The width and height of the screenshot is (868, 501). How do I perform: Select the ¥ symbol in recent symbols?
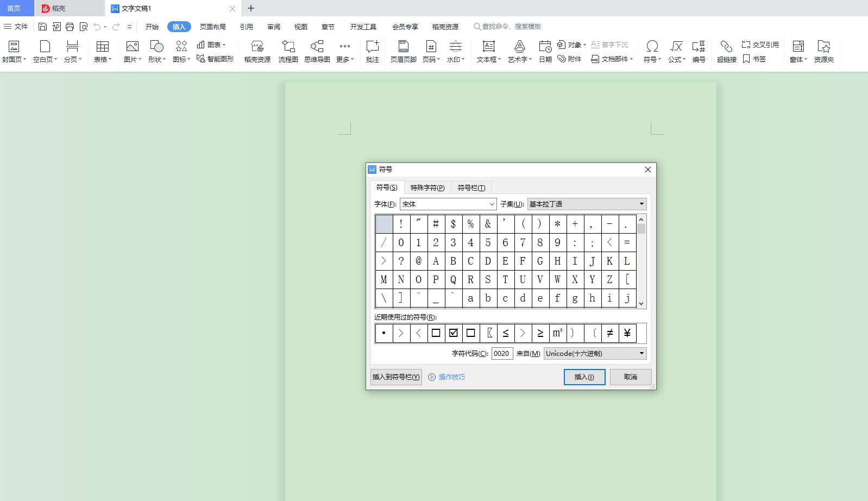coord(627,333)
